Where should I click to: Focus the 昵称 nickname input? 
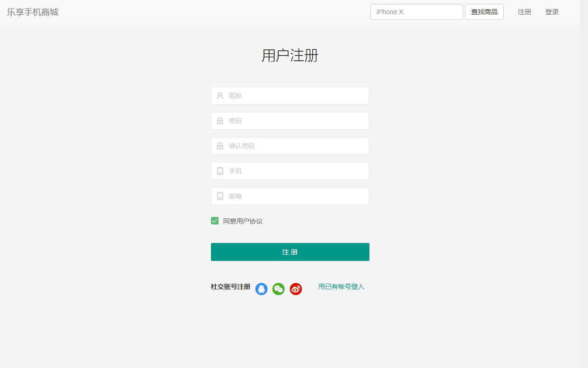pyautogui.click(x=290, y=96)
